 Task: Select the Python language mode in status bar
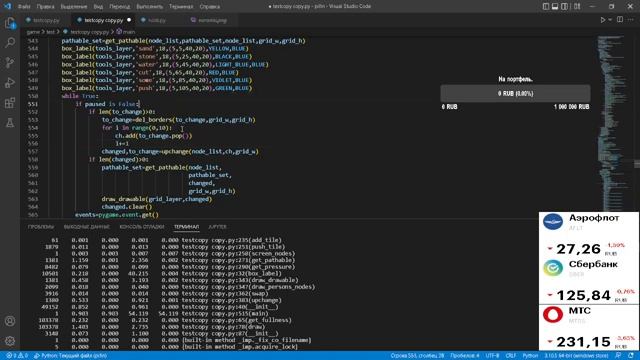coord(530,356)
